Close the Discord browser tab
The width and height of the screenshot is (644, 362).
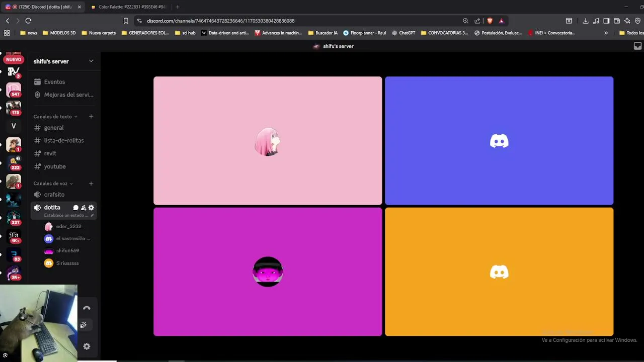[x=79, y=7]
